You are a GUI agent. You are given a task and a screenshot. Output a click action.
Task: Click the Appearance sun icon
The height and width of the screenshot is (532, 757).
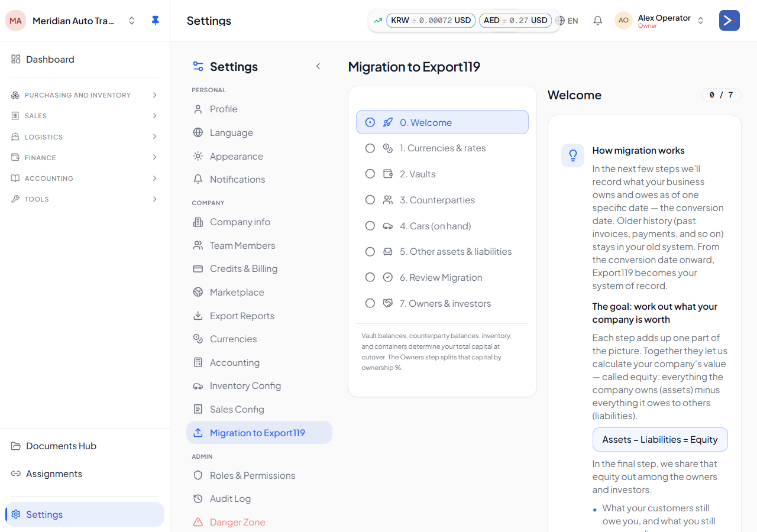pyautogui.click(x=198, y=156)
